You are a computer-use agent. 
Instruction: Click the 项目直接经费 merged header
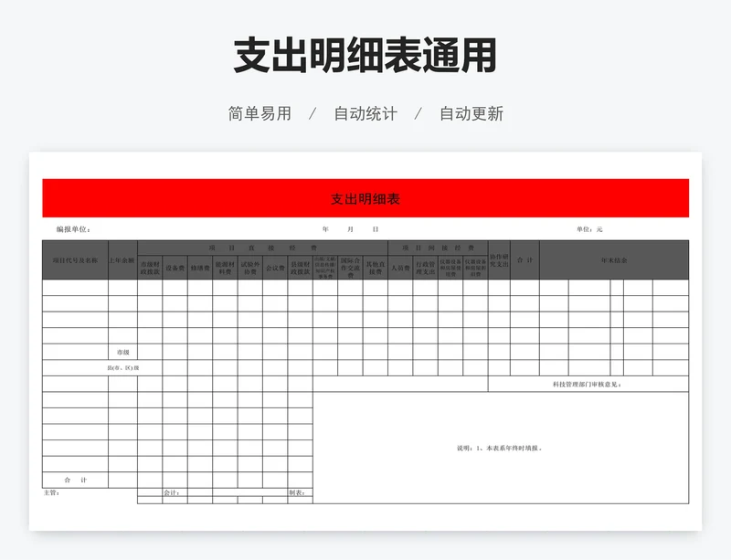pos(262,248)
